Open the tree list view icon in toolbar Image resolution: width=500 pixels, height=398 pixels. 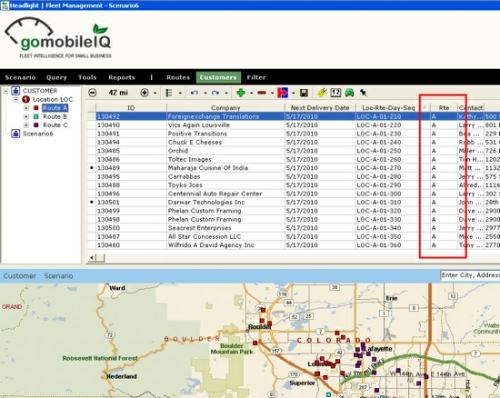tap(169, 93)
